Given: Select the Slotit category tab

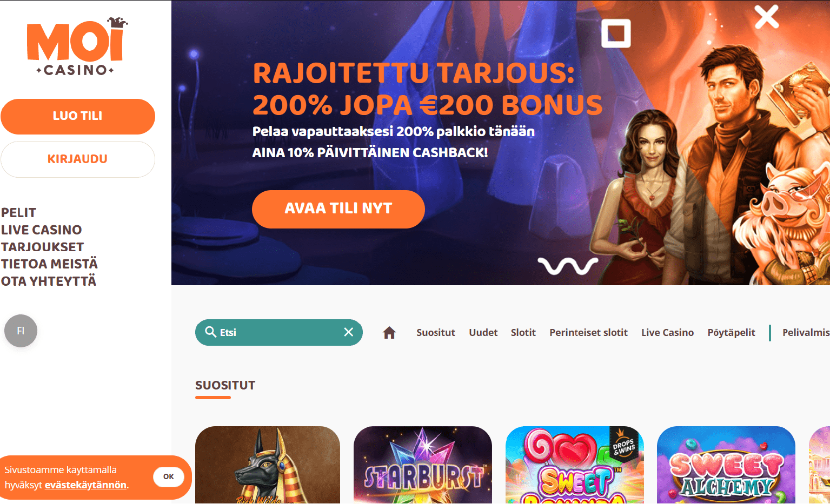Looking at the screenshot, I should click(523, 333).
